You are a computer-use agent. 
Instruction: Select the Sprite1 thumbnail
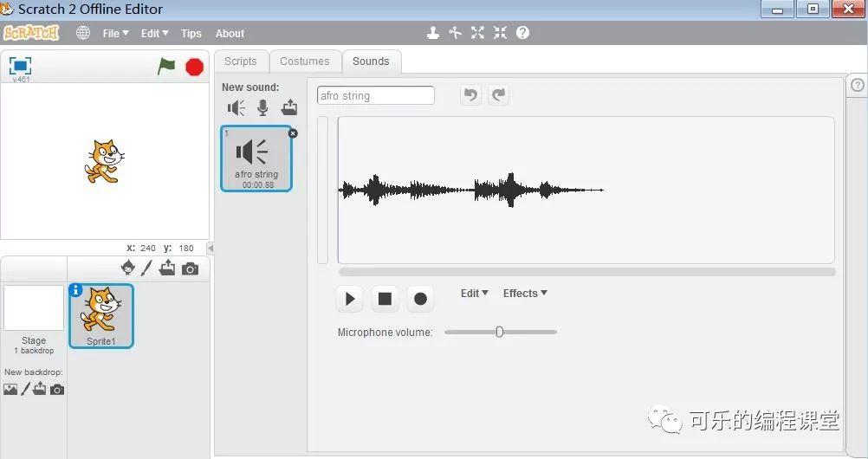101,316
